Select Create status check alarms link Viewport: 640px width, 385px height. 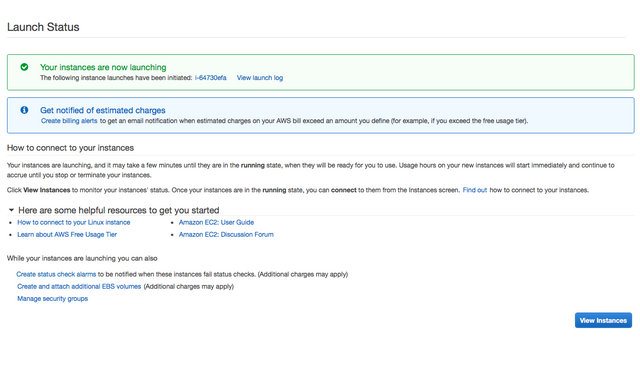pos(56,274)
